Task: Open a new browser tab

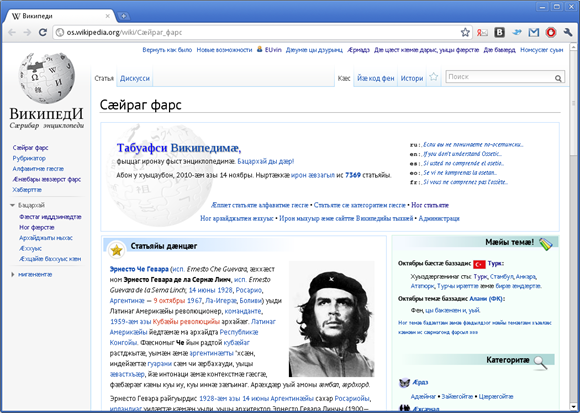Action: click(123, 16)
